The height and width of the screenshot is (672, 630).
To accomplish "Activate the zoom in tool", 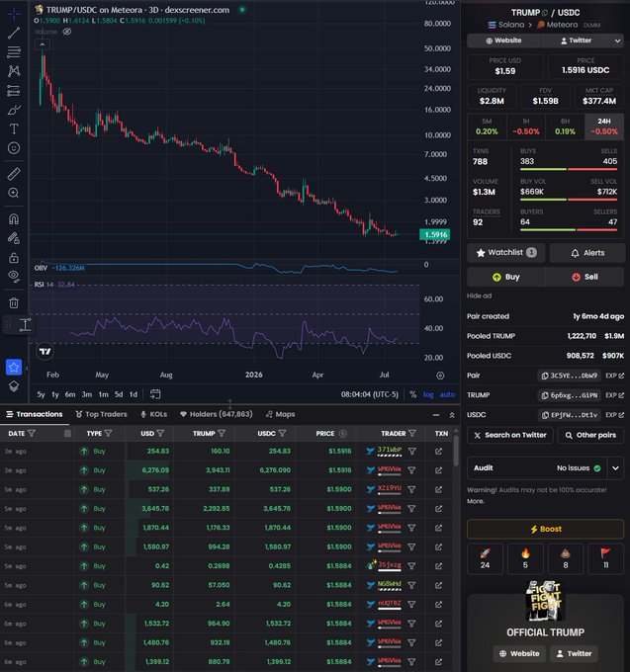I will (14, 193).
